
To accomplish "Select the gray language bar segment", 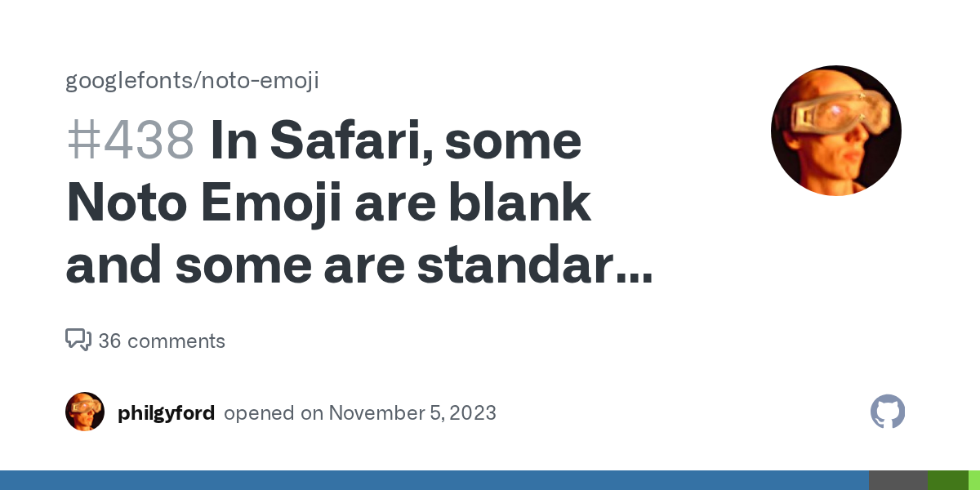I will pos(898,480).
